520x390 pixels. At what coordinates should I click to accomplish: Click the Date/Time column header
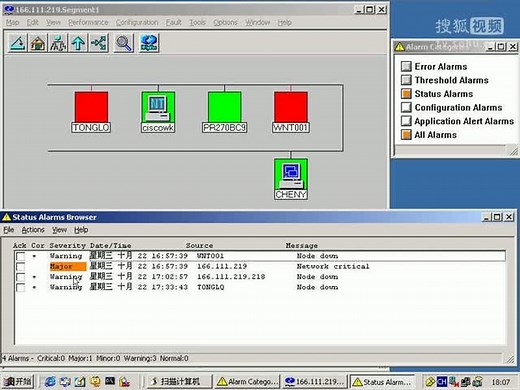click(110, 245)
